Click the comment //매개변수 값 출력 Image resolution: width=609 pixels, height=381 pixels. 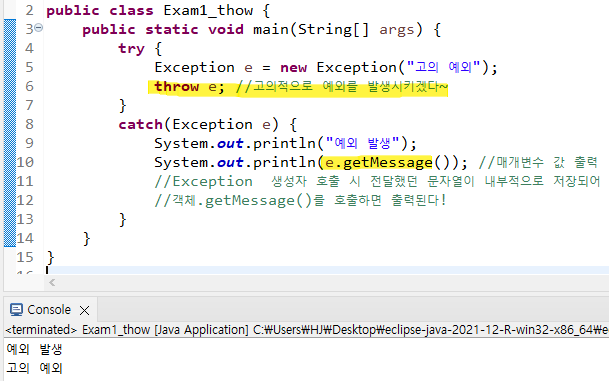coord(538,162)
